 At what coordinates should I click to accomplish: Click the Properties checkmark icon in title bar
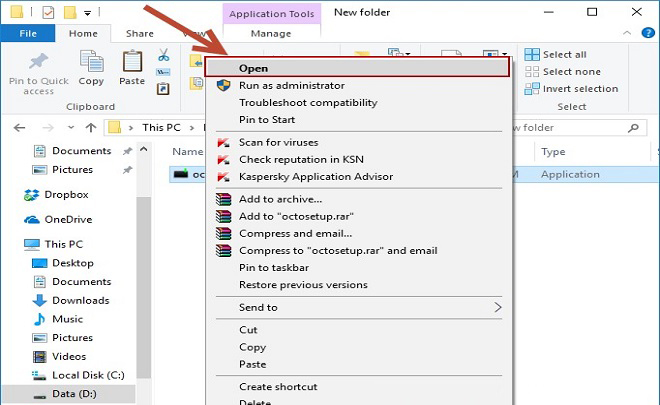[48, 12]
